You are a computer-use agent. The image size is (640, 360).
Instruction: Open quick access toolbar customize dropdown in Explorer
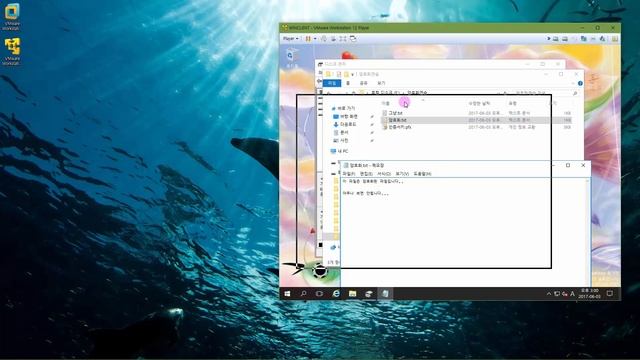click(x=352, y=74)
